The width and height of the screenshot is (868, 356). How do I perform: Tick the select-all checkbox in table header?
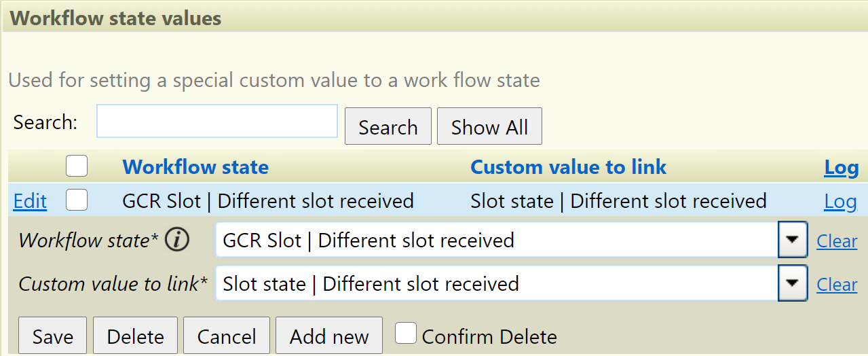tap(77, 166)
